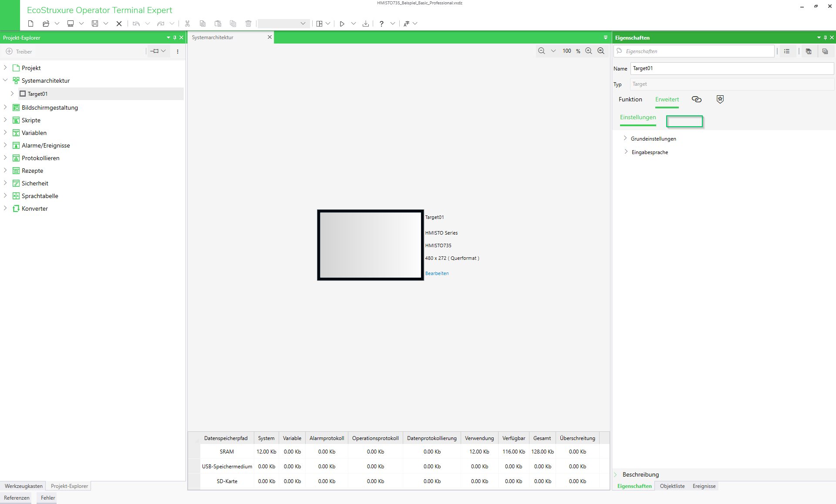Click the window layout icon in the toolbar
The image size is (836, 504).
319,24
